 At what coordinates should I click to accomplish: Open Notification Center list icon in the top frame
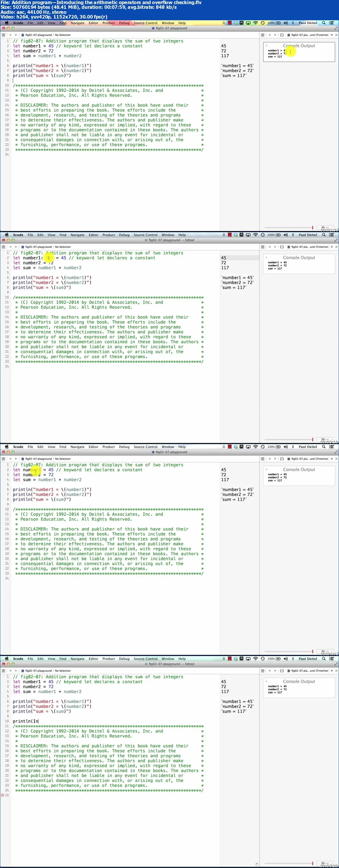[332, 23]
